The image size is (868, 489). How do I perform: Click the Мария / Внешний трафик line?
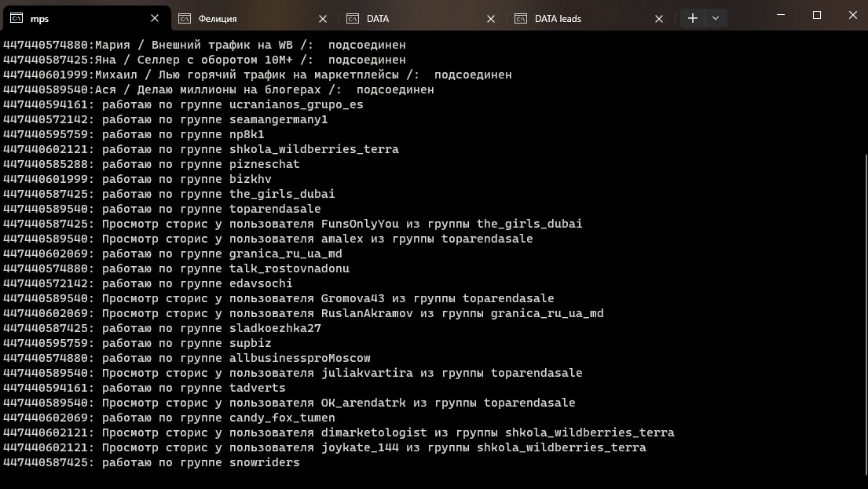click(204, 45)
